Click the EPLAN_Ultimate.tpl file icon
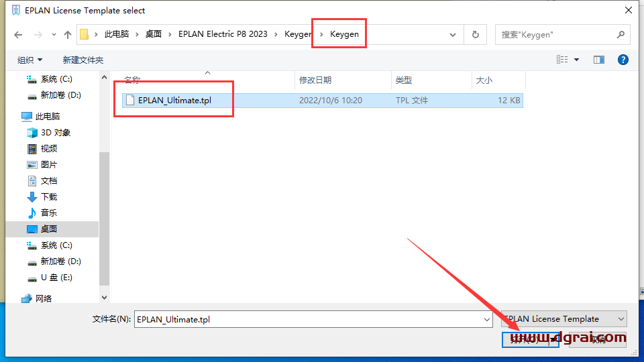This screenshot has width=644, height=362. pyautogui.click(x=129, y=100)
